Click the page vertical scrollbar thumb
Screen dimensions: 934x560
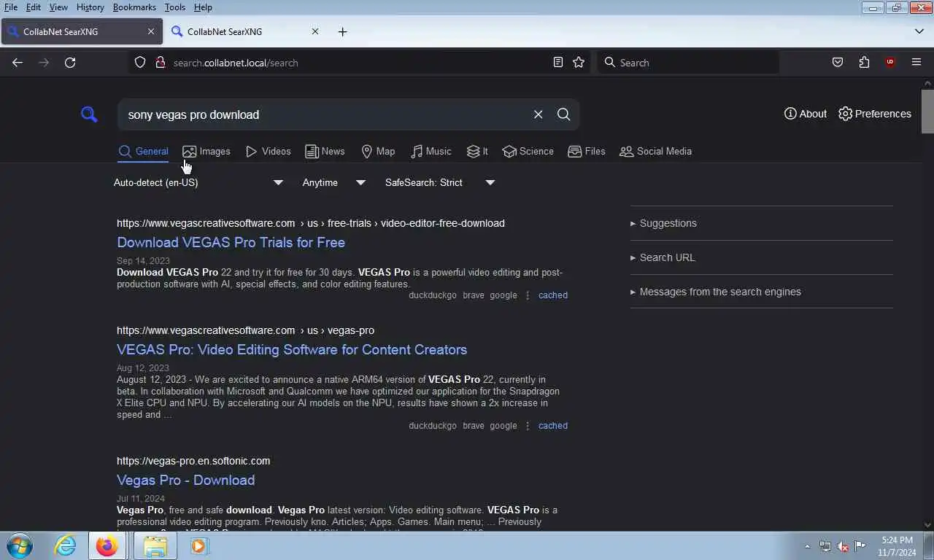pos(927,112)
